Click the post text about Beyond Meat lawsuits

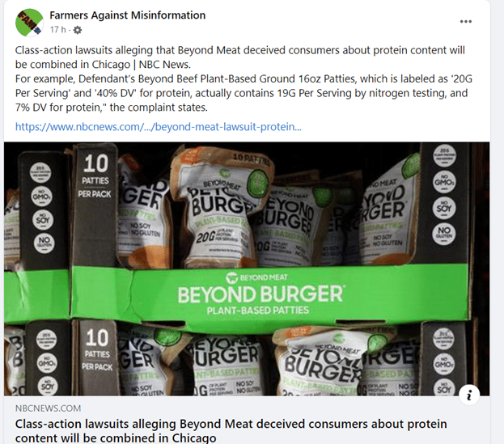239,57
